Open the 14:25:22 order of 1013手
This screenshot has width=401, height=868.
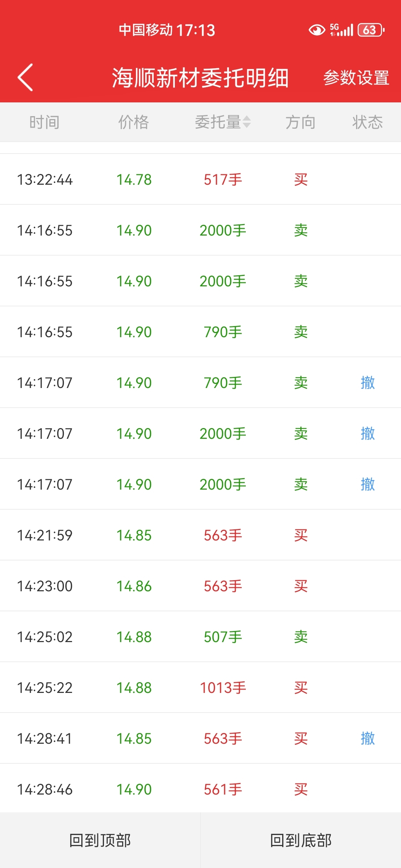tap(200, 687)
